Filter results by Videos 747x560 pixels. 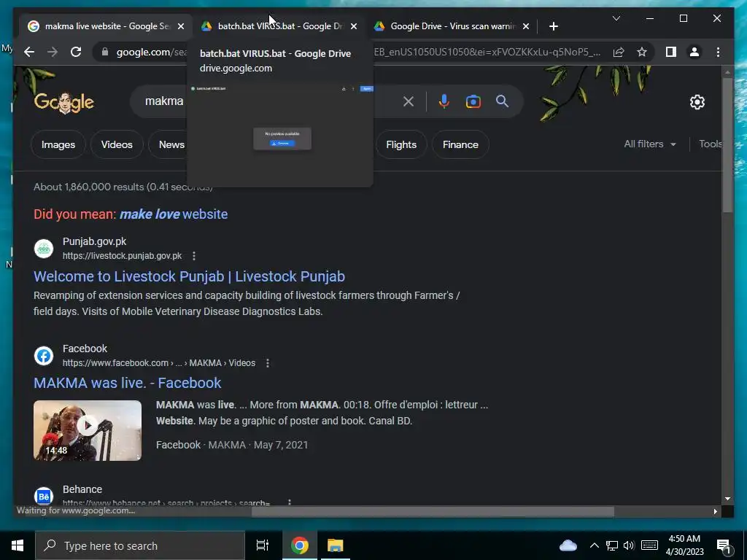pos(117,144)
